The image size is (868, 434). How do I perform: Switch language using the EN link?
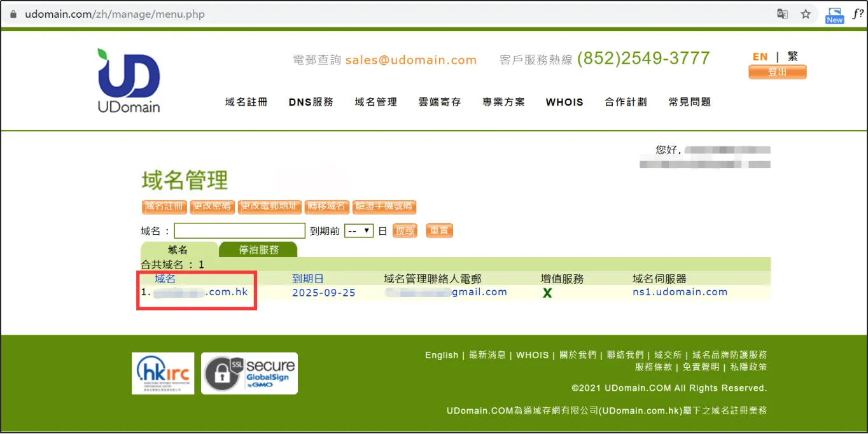(760, 57)
